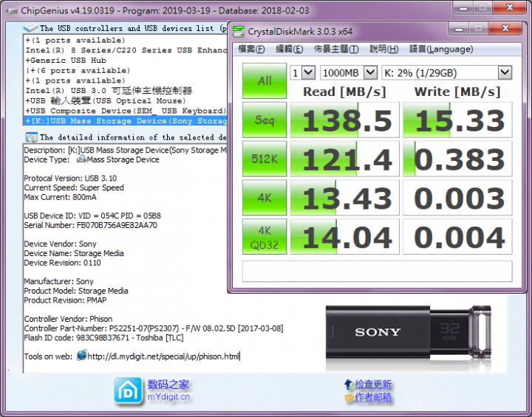This screenshot has width=532, height=417.
Task: Open the test count dropdown showing 1
Action: click(303, 72)
